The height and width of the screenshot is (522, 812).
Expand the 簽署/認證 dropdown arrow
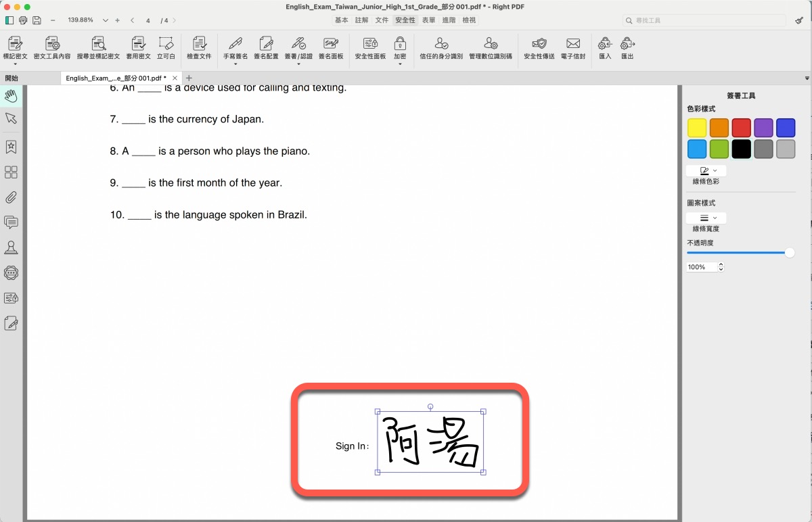tap(298, 64)
